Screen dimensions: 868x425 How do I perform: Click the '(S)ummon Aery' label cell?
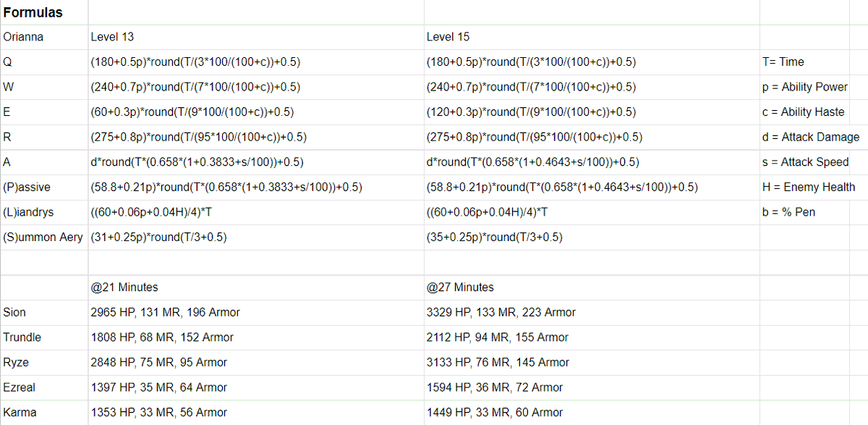coord(43,237)
